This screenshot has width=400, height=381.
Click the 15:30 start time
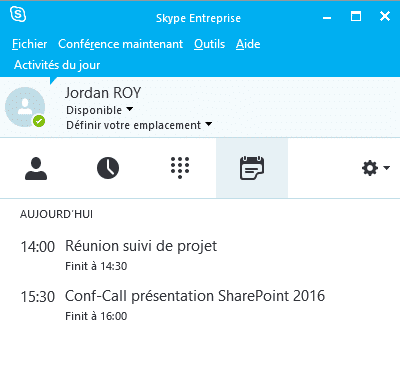click(x=38, y=297)
